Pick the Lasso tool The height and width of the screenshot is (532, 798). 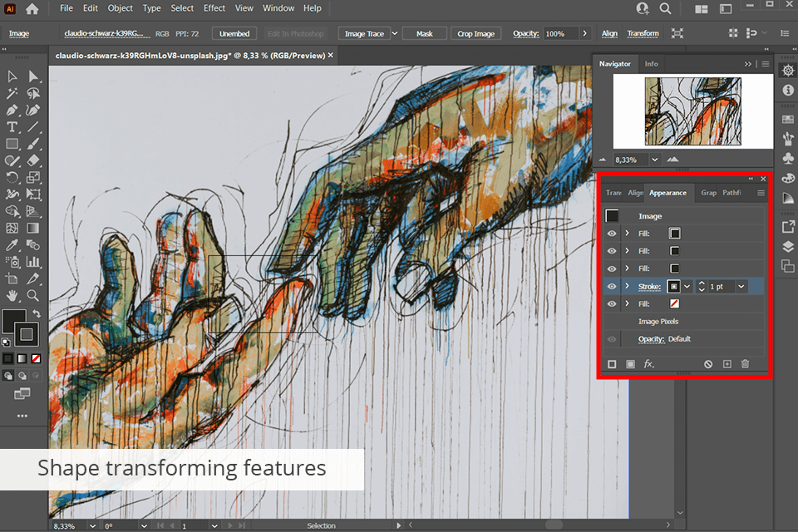(x=33, y=93)
